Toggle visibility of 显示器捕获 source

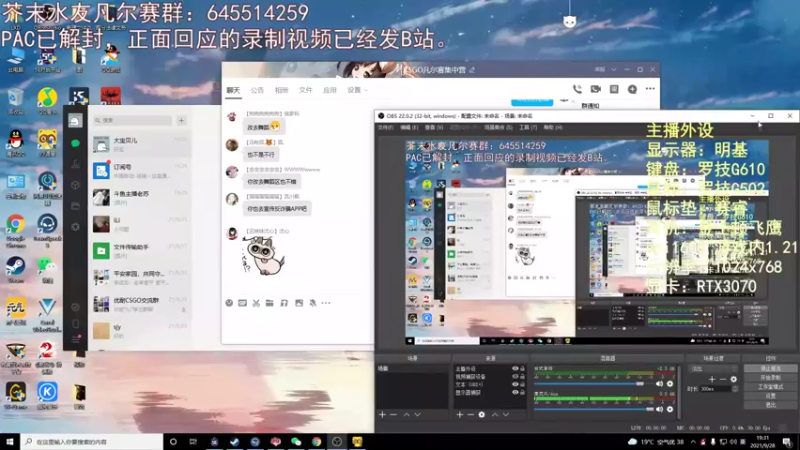click(x=515, y=392)
